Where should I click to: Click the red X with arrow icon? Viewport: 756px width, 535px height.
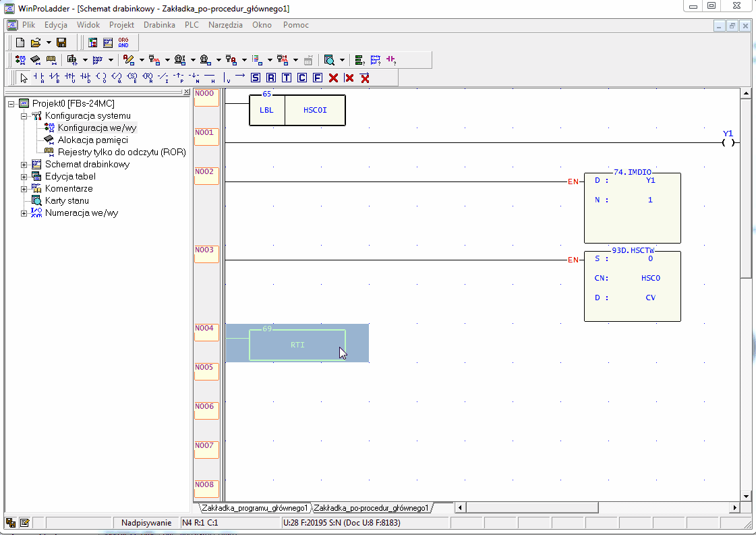tap(365, 78)
